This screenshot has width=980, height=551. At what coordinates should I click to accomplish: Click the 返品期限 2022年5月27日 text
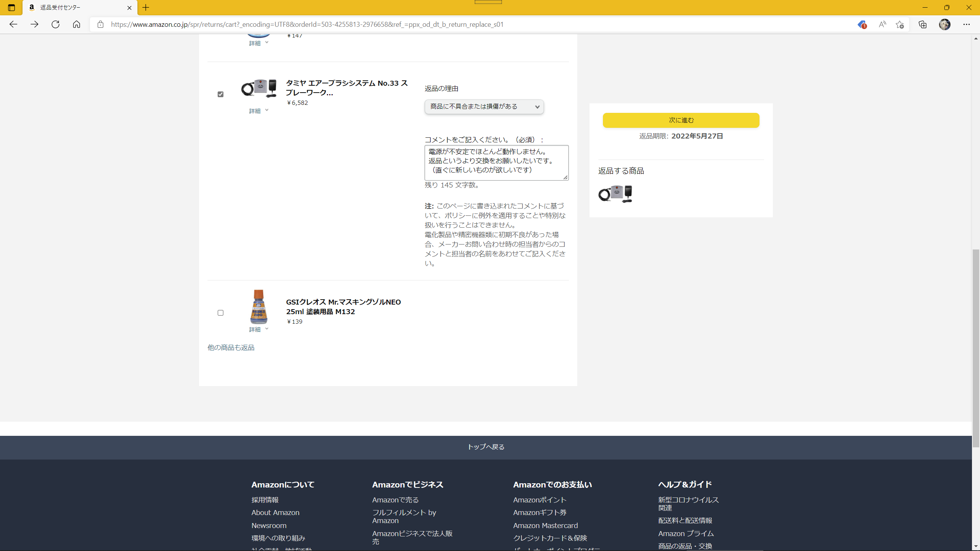pos(681,136)
